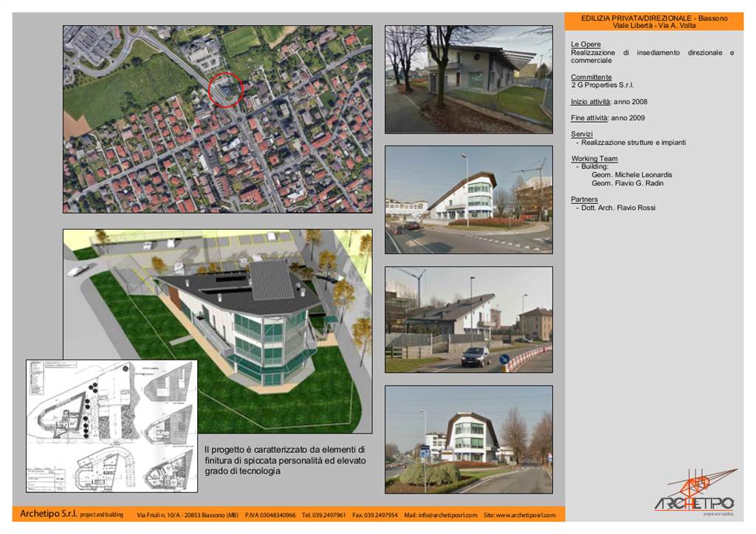Click the phone number "Tel. 039.2497961"
This screenshot has width=756, height=534.
click(x=323, y=516)
